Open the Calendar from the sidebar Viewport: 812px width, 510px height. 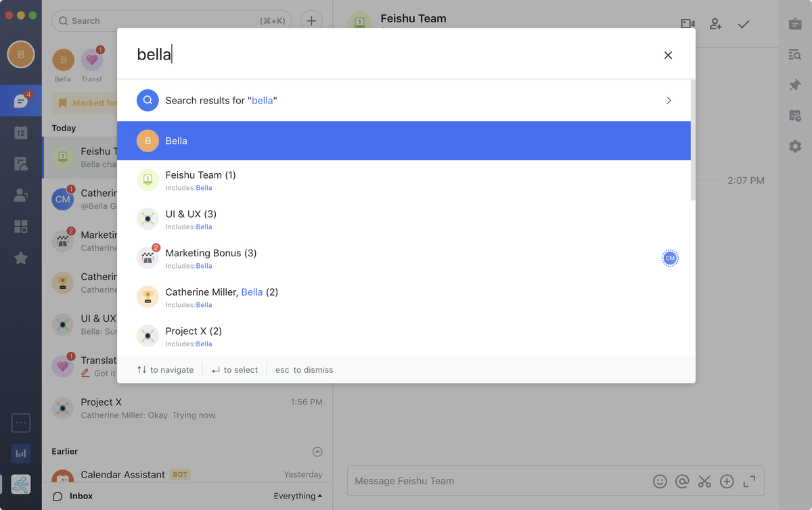coord(21,133)
